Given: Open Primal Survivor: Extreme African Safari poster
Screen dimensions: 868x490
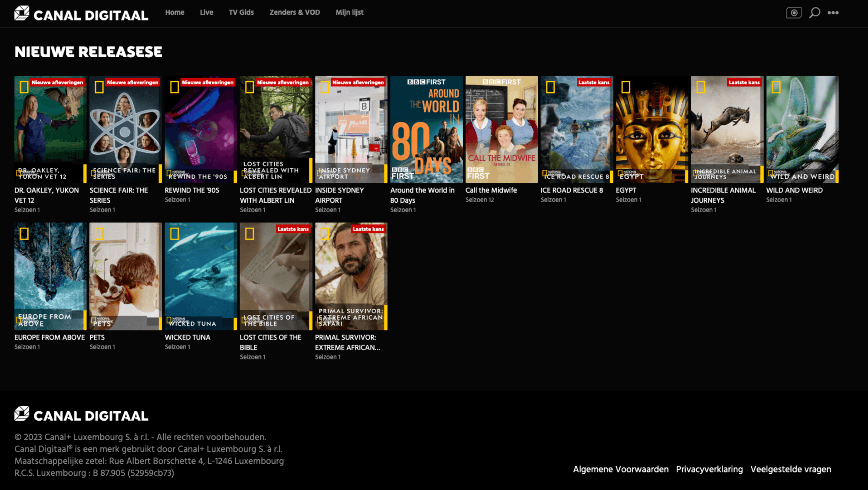Looking at the screenshot, I should point(351,276).
